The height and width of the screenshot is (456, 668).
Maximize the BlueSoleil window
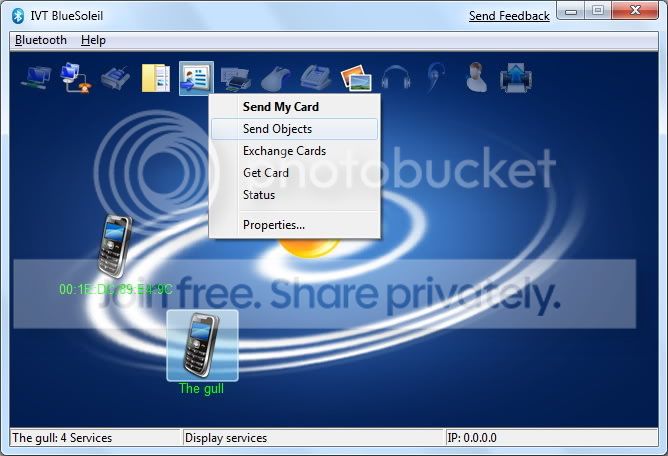(598, 11)
